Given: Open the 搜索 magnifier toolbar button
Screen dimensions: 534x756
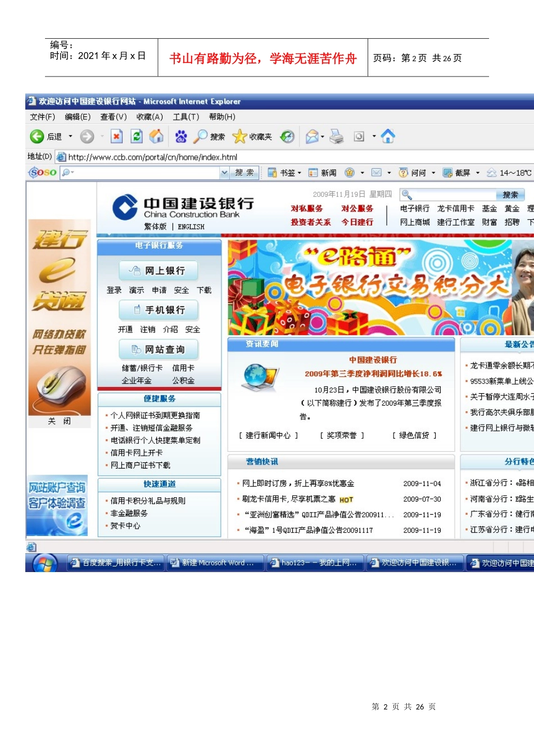Looking at the screenshot, I should pos(209,136).
